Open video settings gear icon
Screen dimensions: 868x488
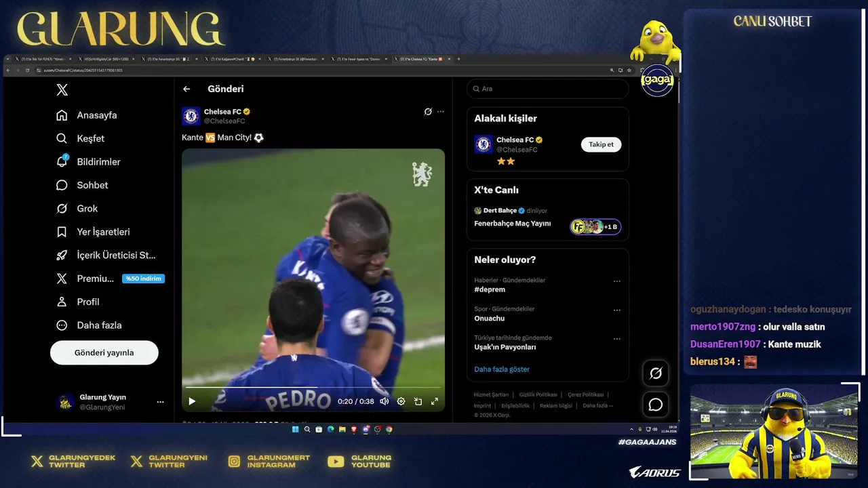(x=401, y=401)
